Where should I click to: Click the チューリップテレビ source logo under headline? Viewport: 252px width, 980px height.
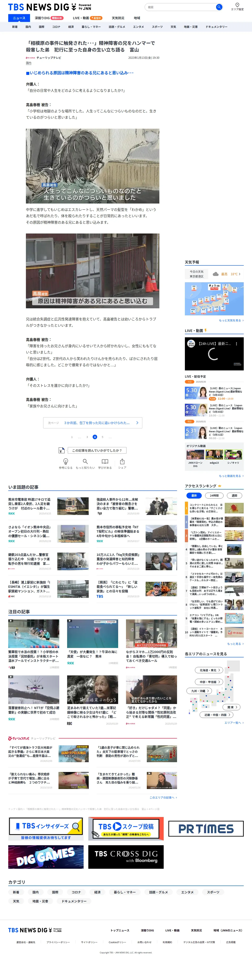coord(30,58)
